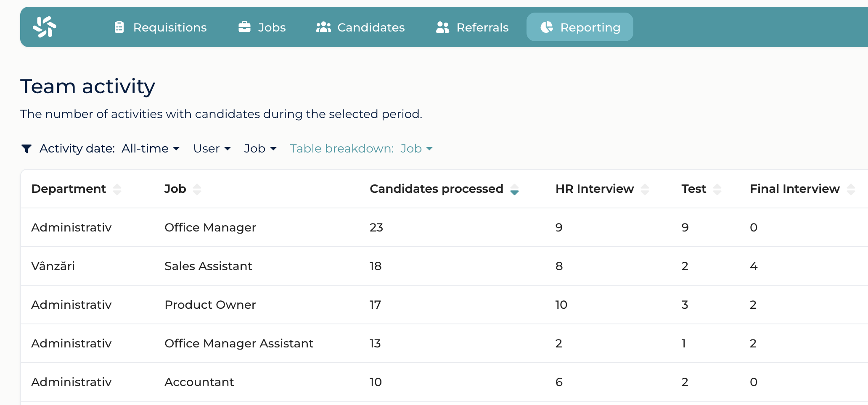Open the Job filter dropdown
Viewport: 868px width, 405px height.
(x=260, y=148)
